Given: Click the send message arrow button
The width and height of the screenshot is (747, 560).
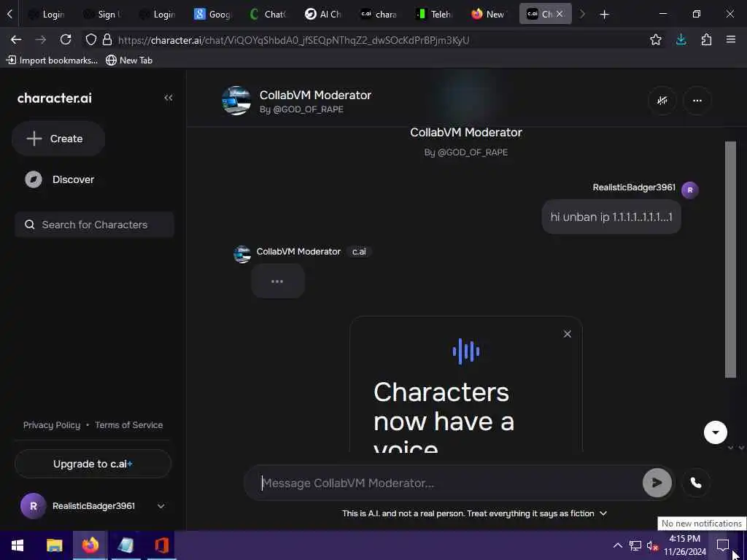Looking at the screenshot, I should [657, 483].
